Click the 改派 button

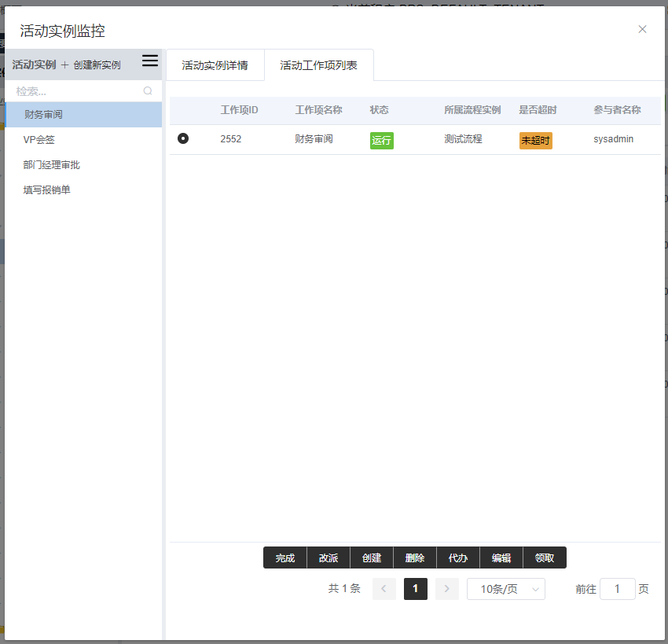tap(328, 558)
